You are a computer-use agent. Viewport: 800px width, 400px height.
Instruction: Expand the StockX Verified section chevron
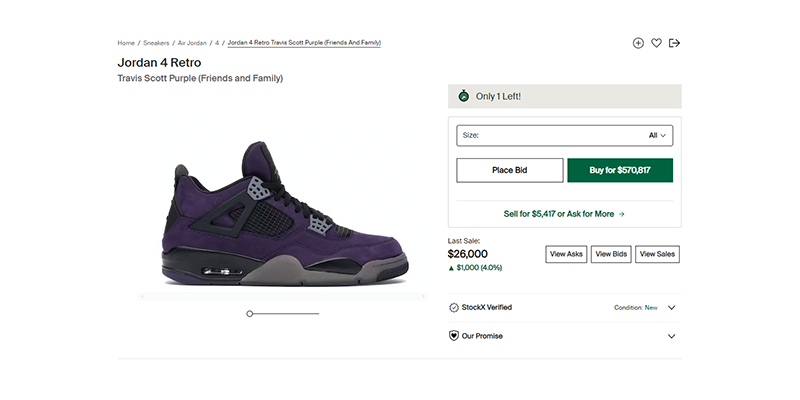671,308
